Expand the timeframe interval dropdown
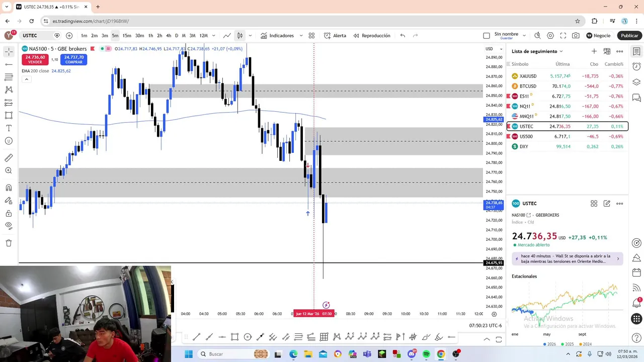 214,36
